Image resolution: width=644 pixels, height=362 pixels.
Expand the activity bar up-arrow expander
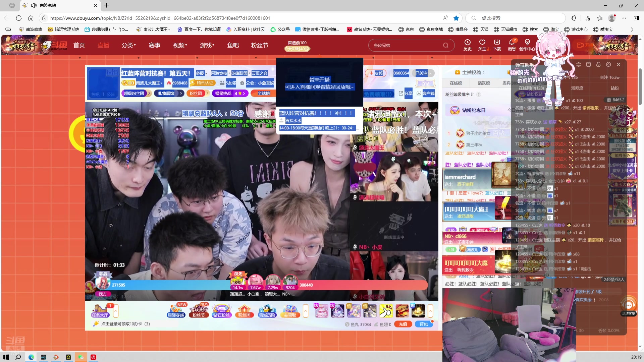tap(306, 311)
